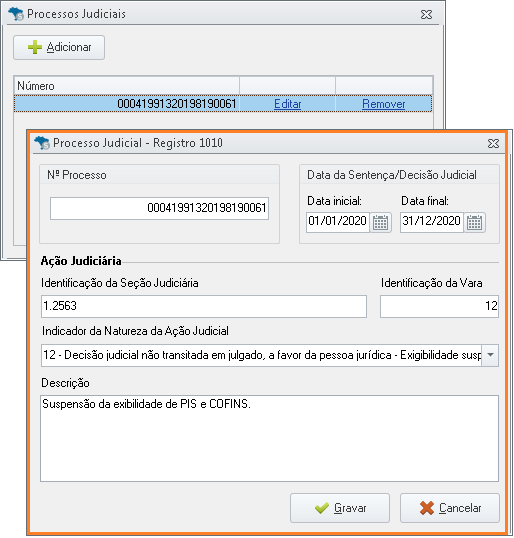The height and width of the screenshot is (538, 514).
Task: Expand the Indicador da Natureza dropdown arrow
Action: (490, 355)
